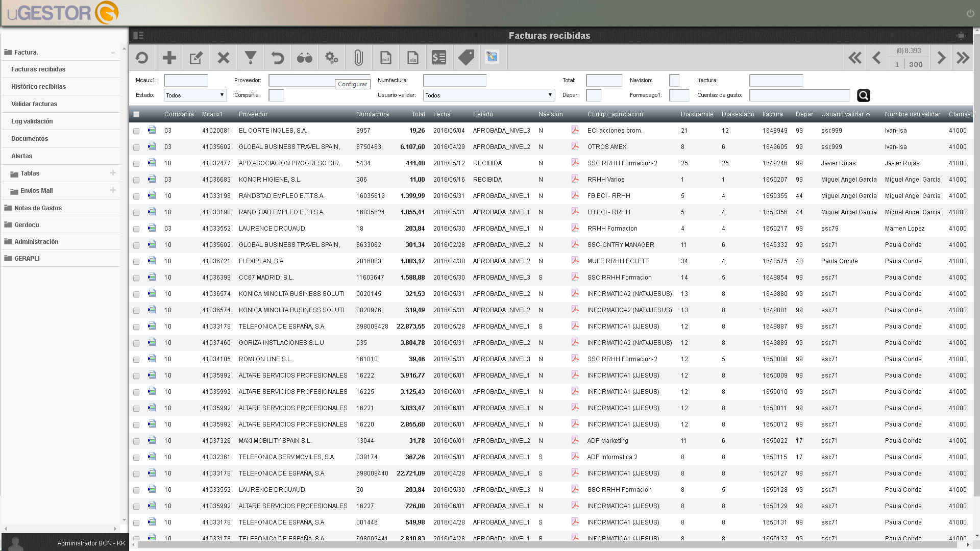Check the APD ASOCIACION PROGRESO DIR. row
The image size is (980, 551).
click(136, 164)
